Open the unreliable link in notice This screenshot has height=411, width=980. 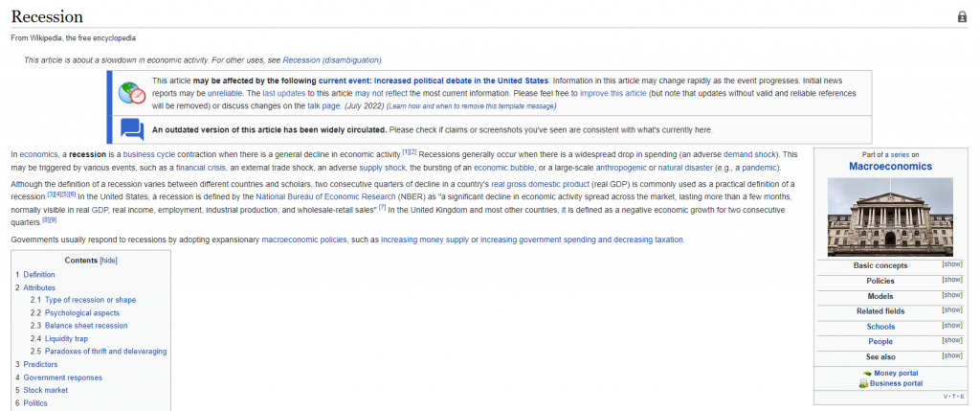(x=226, y=93)
